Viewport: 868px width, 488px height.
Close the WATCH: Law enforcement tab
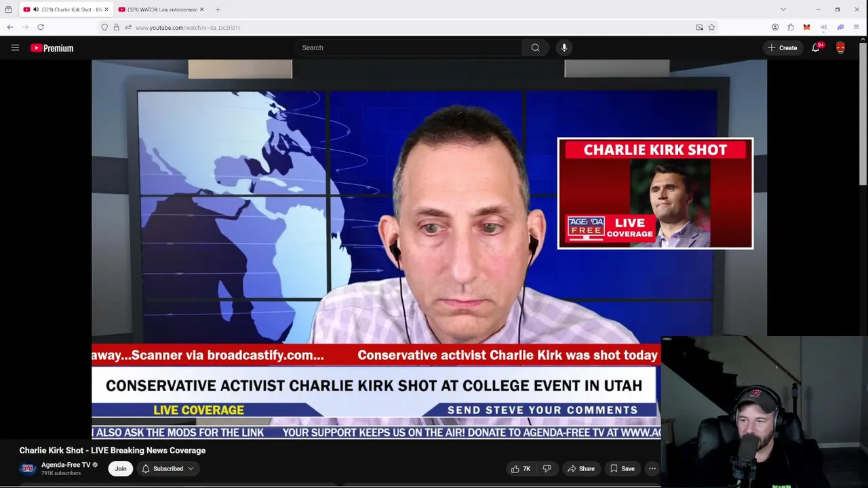click(201, 9)
